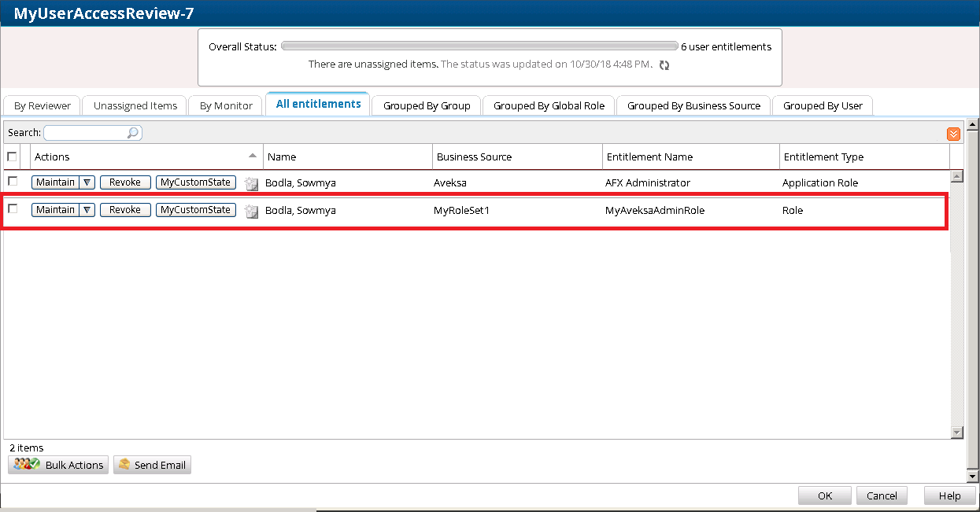Open Maintain dropdown in AFX Administrator row
The image size is (980, 512).
pos(87,182)
